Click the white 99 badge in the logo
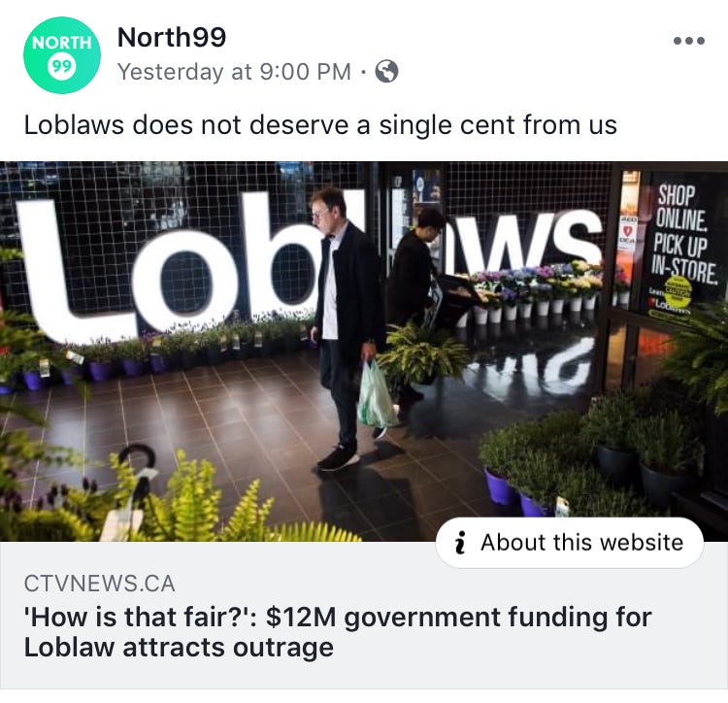The height and width of the screenshot is (703, 728). click(x=61, y=67)
